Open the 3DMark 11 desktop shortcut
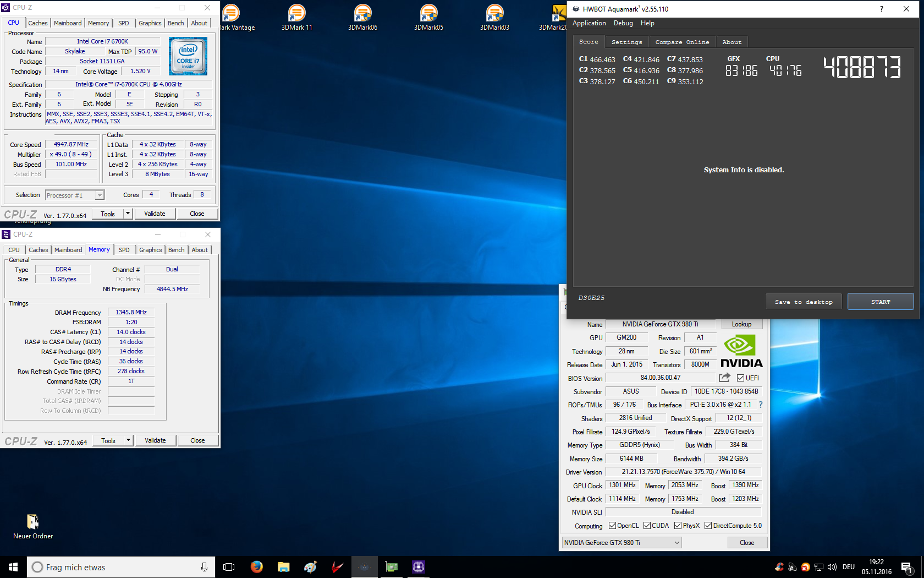Image resolution: width=924 pixels, height=578 pixels. [x=297, y=17]
